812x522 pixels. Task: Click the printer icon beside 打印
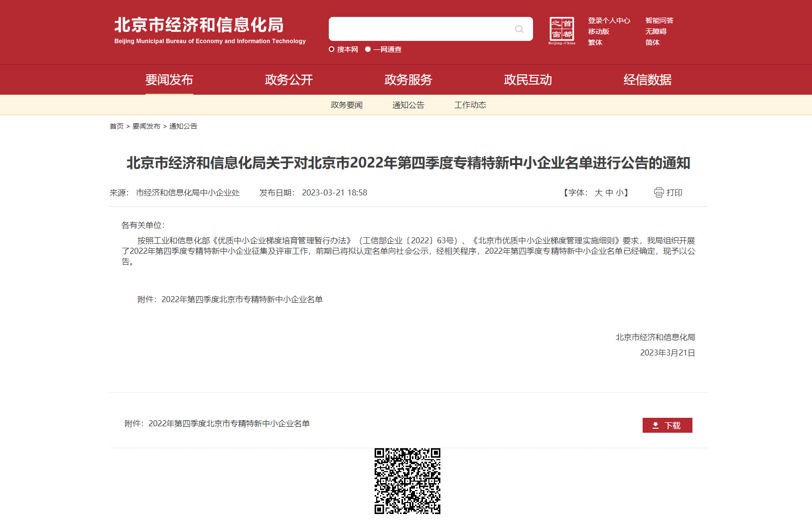click(x=659, y=192)
